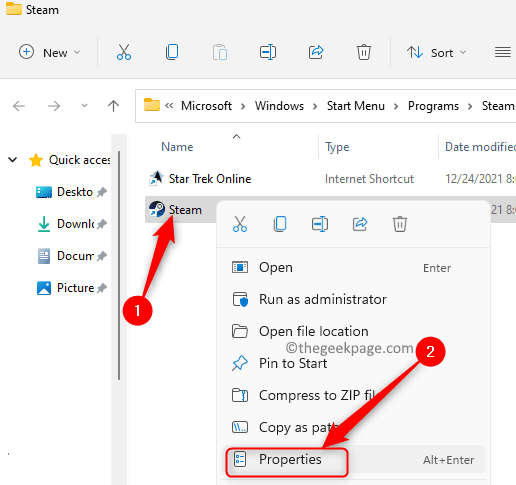The height and width of the screenshot is (485, 516).
Task: Expand chevron after Windows breadcrumb
Action: [315, 107]
